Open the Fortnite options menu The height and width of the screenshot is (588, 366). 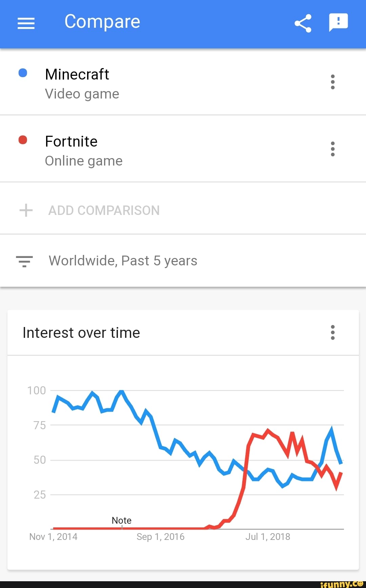332,149
